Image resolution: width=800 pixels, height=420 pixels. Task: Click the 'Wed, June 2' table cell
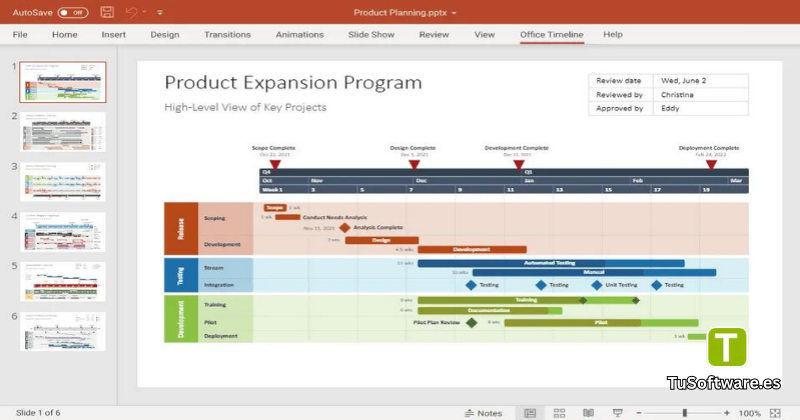701,81
